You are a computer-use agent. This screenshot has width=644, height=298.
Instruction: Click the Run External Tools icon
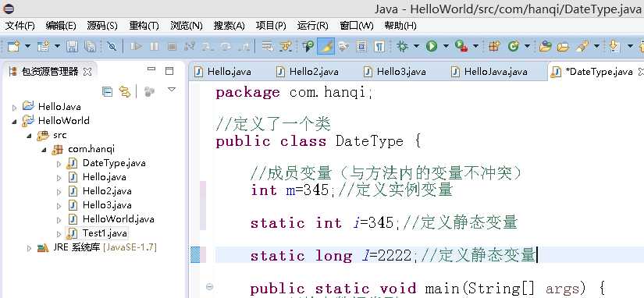click(461, 46)
